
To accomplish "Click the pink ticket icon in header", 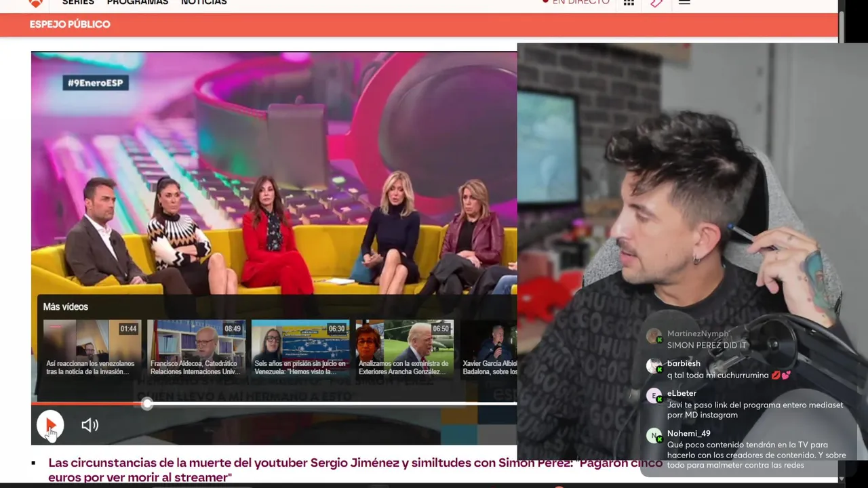I will (x=656, y=3).
